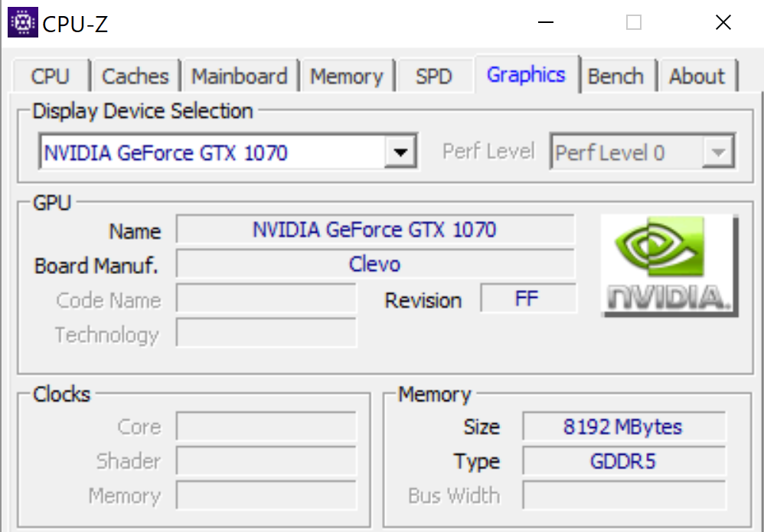Click the CPU-Z app icon in title bar
Image resolution: width=764 pixels, height=532 pixels.
tap(23, 22)
